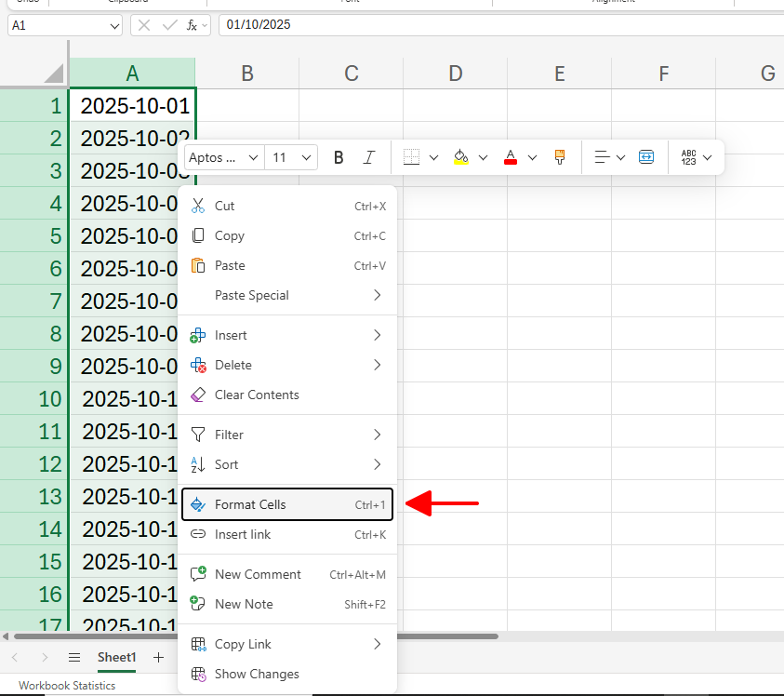The height and width of the screenshot is (696, 784).
Task: Click next sheet navigation arrow
Action: [45, 658]
